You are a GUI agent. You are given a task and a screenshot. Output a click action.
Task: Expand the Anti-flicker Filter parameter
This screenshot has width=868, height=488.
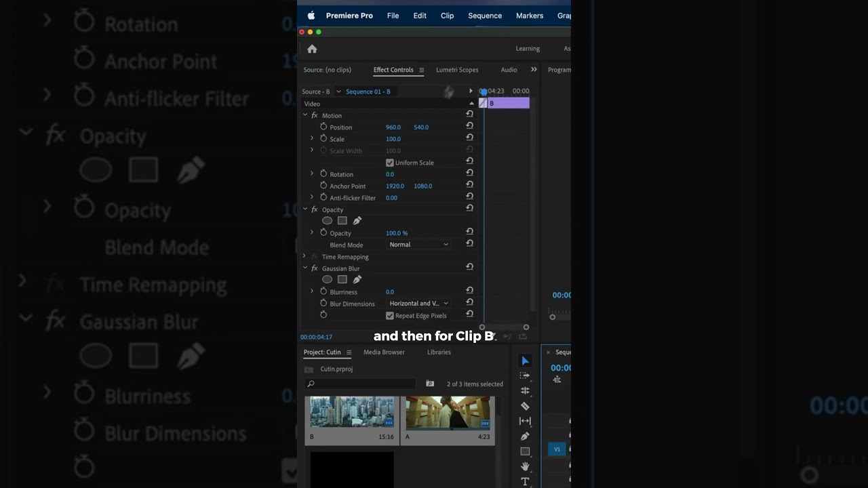[312, 197]
